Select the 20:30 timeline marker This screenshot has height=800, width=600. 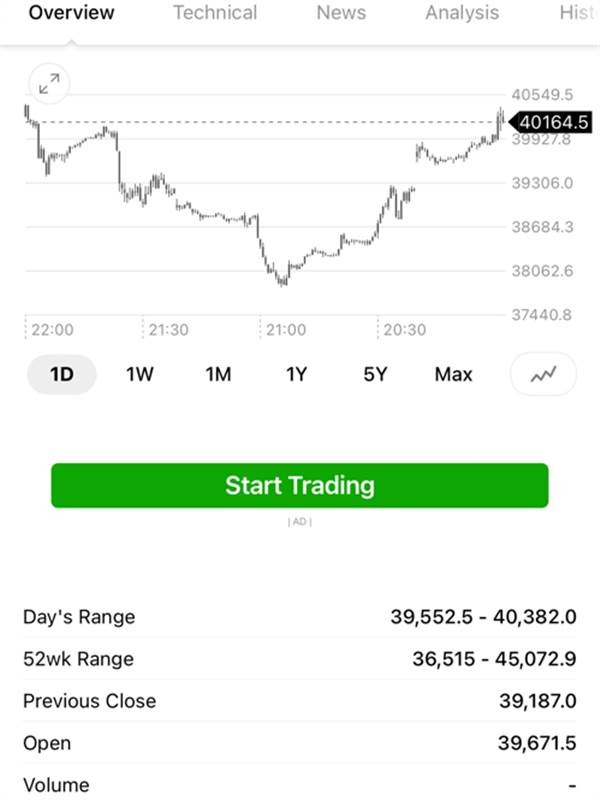click(x=405, y=330)
